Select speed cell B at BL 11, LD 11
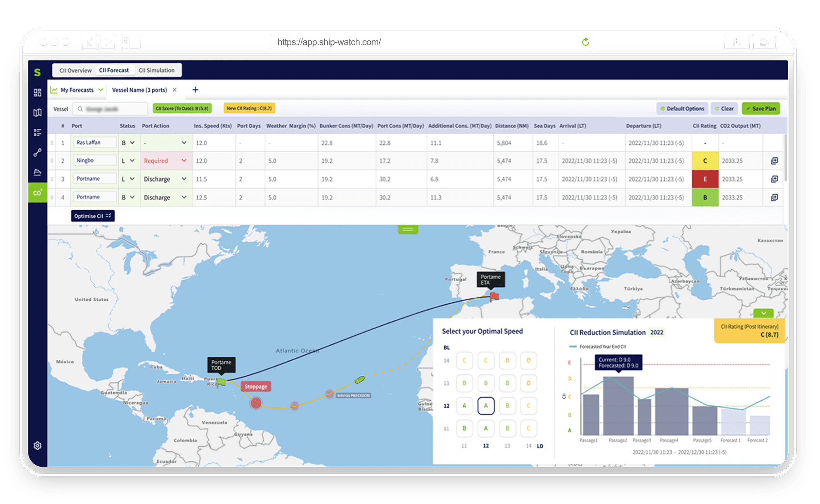 click(464, 428)
